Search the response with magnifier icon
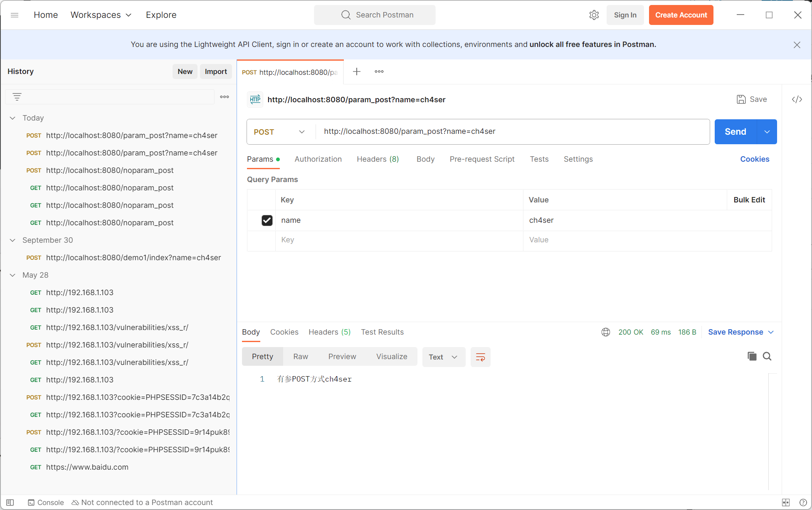812x510 pixels. (x=767, y=356)
